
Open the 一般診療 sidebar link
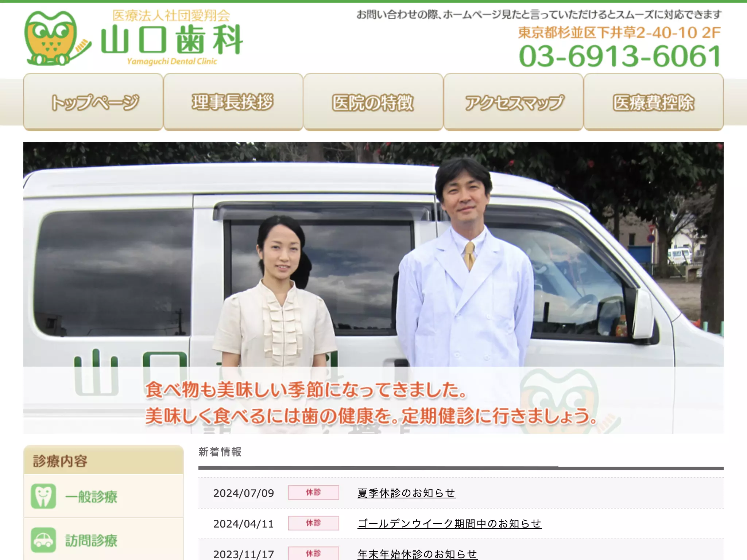pos(104,496)
